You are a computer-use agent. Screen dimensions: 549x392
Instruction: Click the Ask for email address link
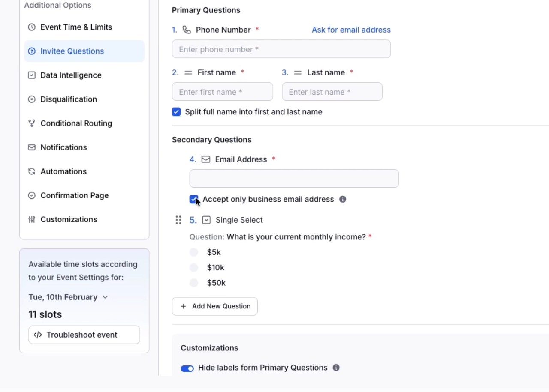tap(351, 30)
